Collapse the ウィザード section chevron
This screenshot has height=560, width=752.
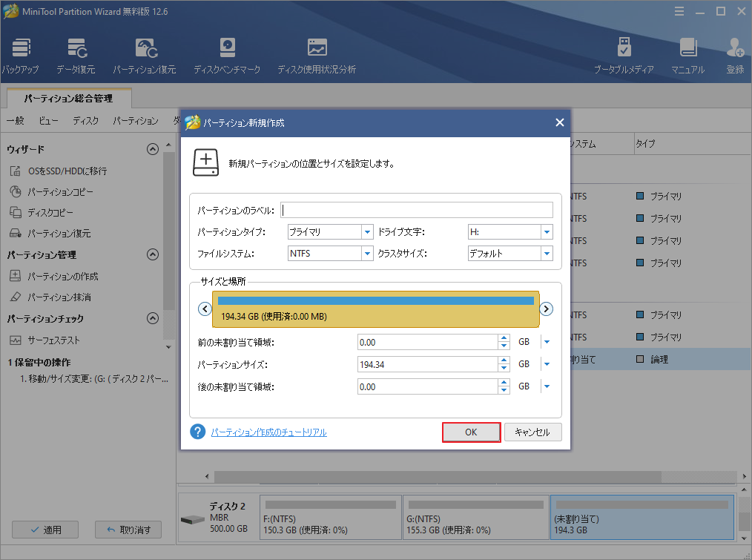[x=153, y=148]
